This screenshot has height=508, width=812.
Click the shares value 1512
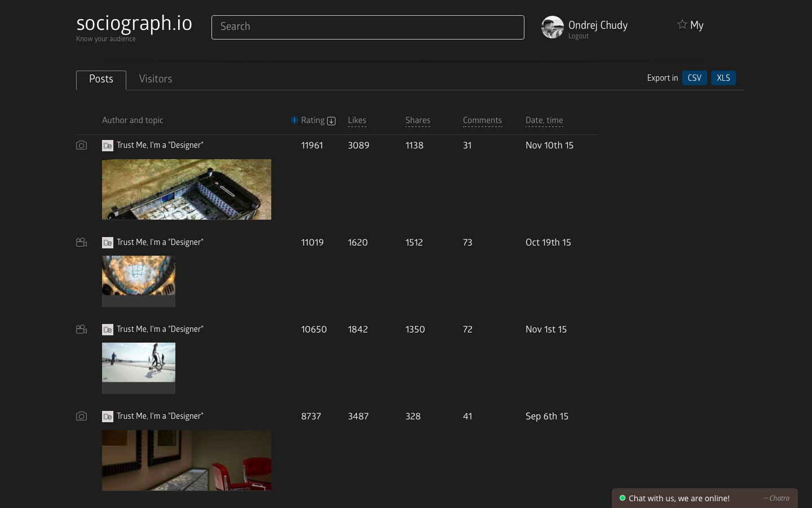[x=414, y=242]
